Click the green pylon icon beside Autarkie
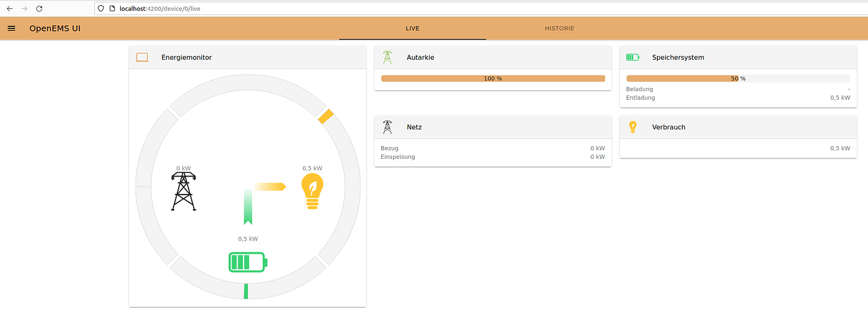 [387, 57]
